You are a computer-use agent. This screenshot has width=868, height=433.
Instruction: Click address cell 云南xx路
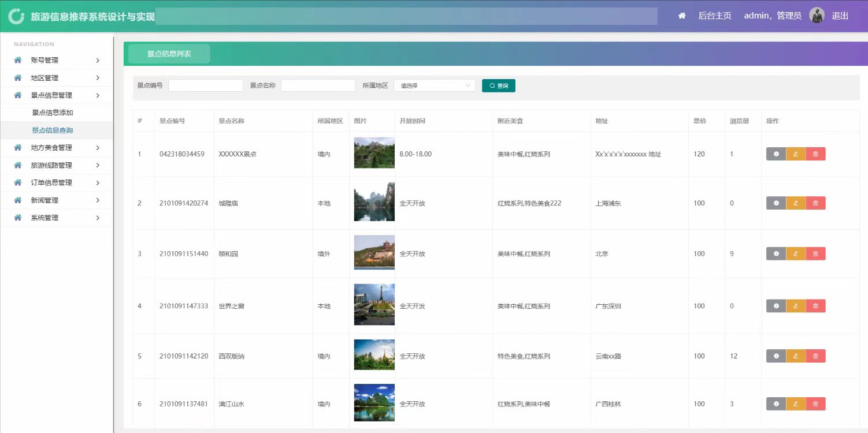point(609,356)
